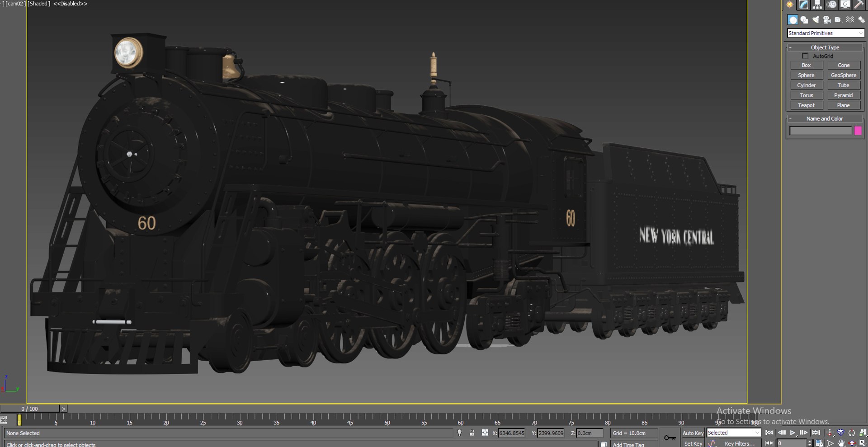Image resolution: width=868 pixels, height=447 pixels.
Task: Open the Motion command panel tab
Action: point(832,5)
